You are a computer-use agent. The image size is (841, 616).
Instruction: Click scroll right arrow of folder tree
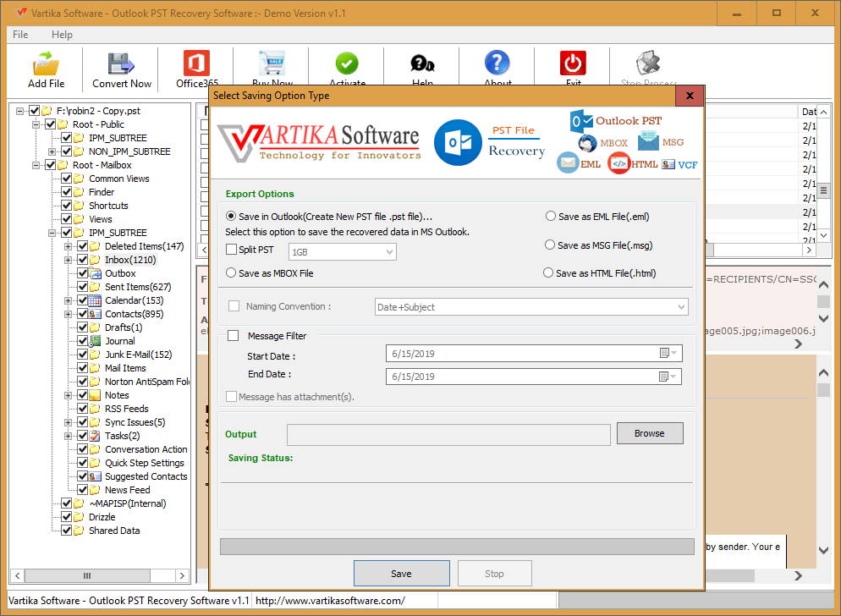183,575
